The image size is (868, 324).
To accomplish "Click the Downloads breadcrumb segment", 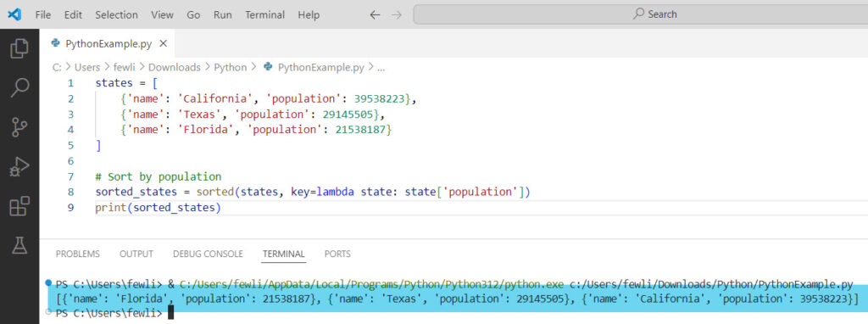I will (175, 67).
